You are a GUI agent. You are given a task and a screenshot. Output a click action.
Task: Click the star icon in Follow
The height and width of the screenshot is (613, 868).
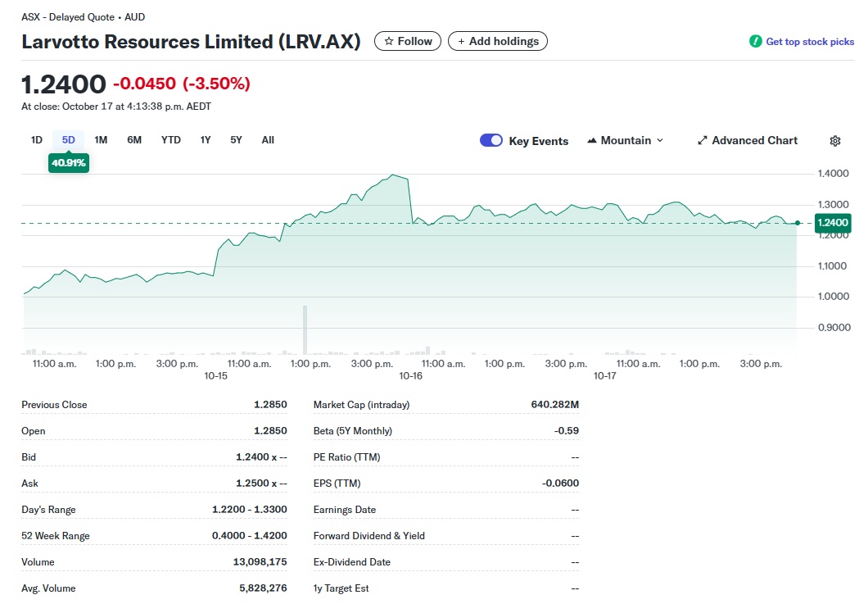389,41
